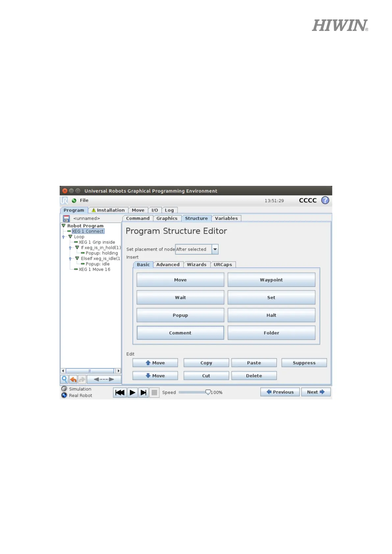Play the robot program
The image size is (392, 554).
coord(132,392)
